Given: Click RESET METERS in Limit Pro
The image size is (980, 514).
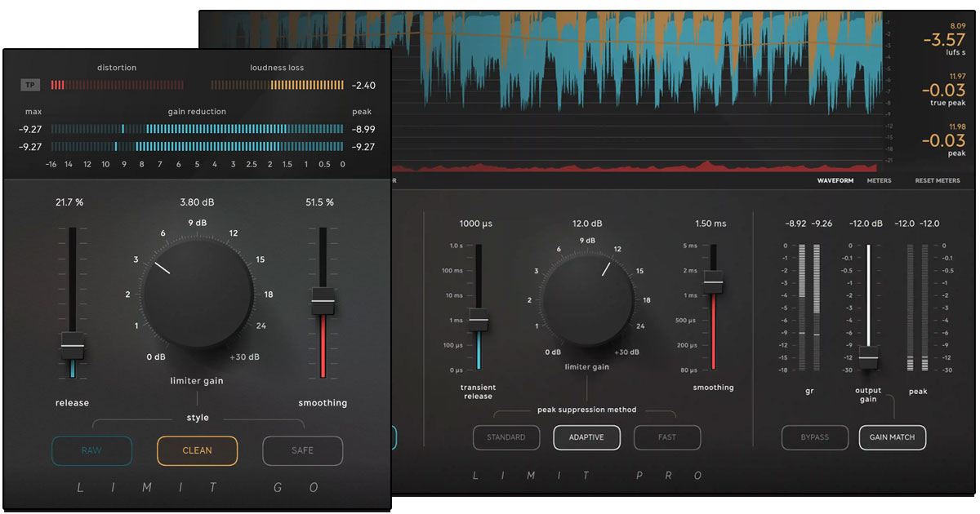Looking at the screenshot, I should coord(937,180).
